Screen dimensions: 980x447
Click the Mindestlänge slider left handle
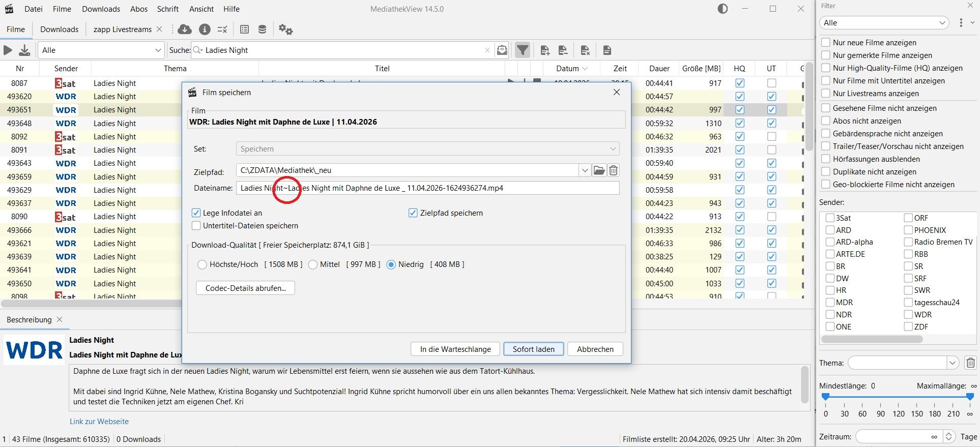(826, 397)
